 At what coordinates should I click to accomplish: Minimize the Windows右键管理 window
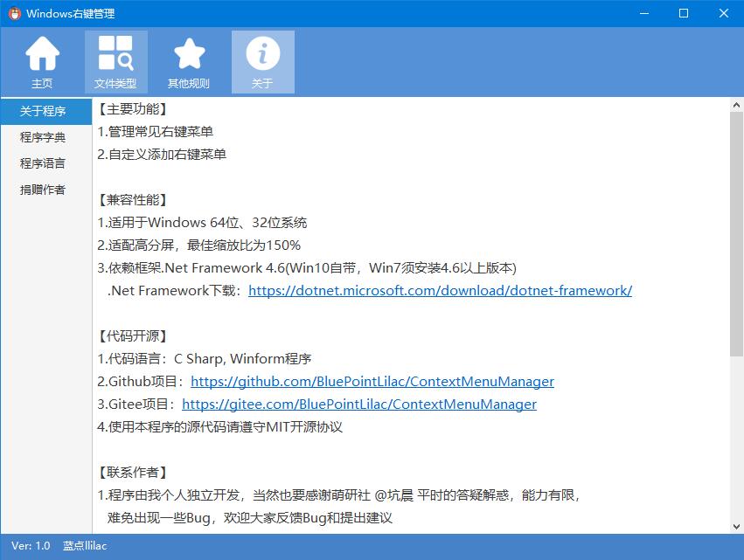pos(644,13)
